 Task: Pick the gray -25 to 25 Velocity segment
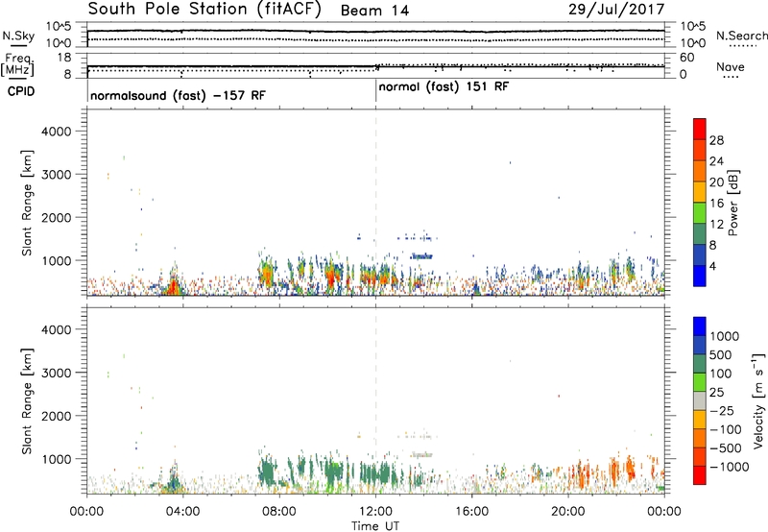click(x=700, y=400)
